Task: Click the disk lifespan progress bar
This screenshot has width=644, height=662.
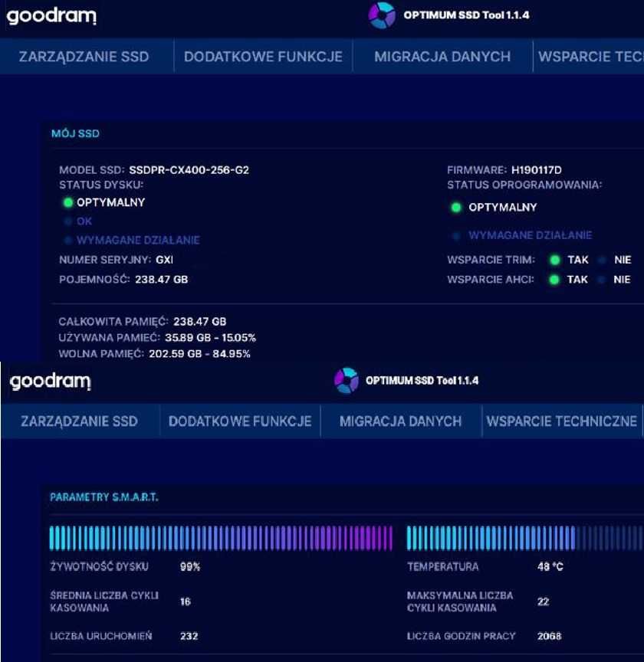Action: (221, 539)
